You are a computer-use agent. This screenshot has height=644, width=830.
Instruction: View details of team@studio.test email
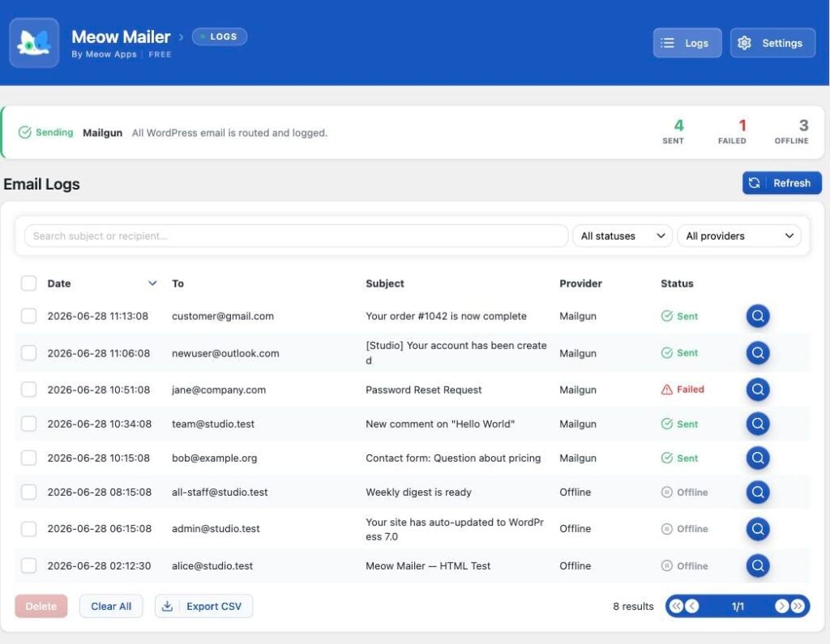click(758, 424)
